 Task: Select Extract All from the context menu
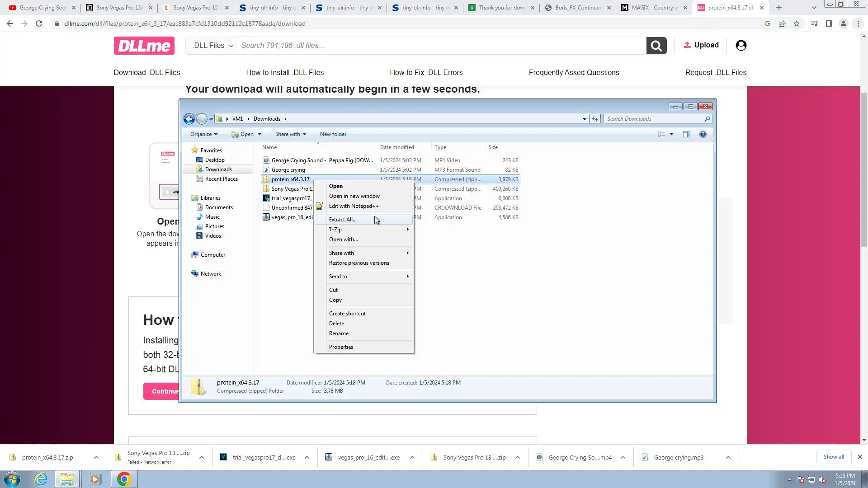pos(343,220)
